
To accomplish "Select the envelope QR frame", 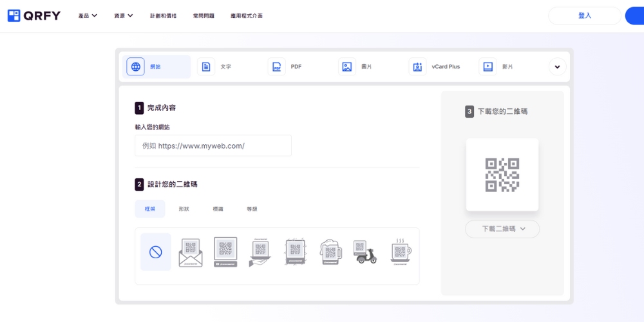I will click(191, 252).
